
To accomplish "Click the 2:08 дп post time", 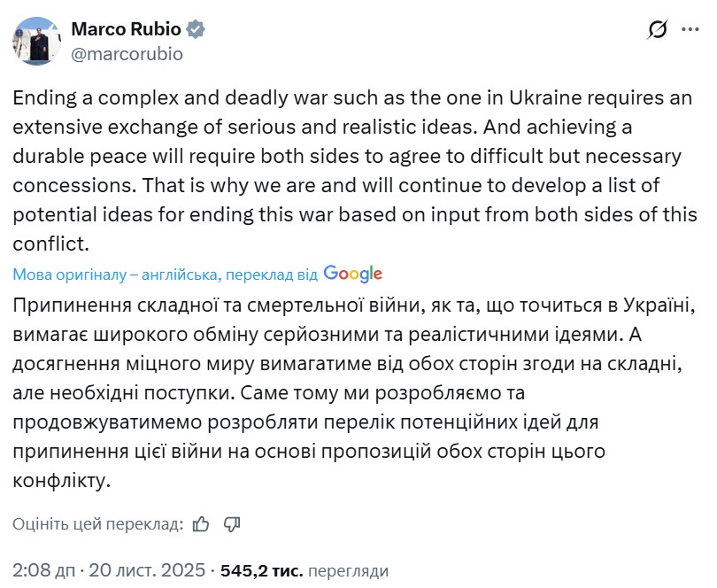I will click(x=43, y=569).
